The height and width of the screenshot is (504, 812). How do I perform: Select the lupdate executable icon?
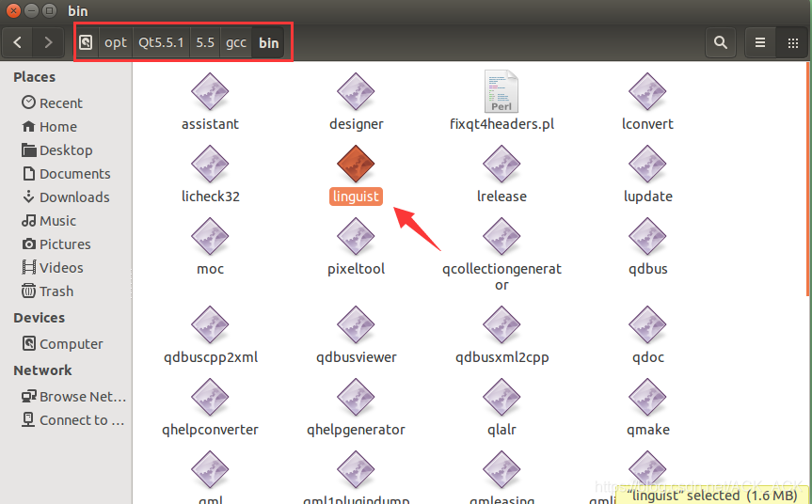[x=647, y=164]
